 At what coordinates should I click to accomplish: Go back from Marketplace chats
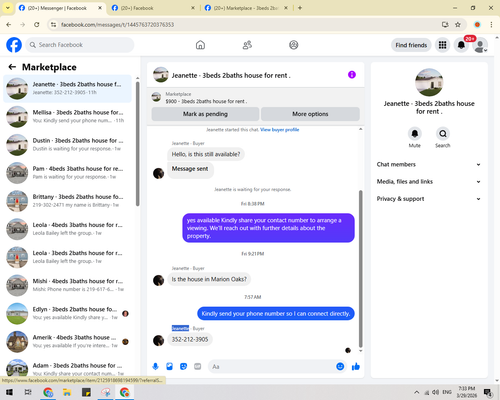coord(12,67)
